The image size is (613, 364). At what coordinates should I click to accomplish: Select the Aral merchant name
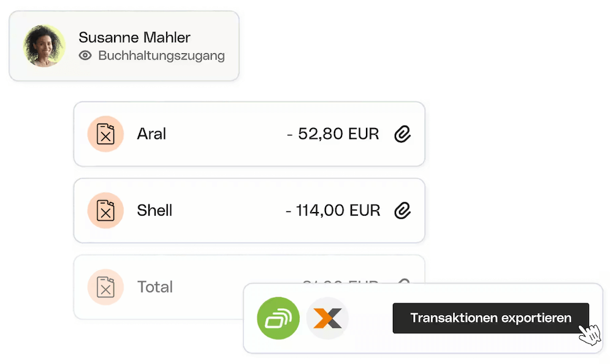[x=151, y=134]
